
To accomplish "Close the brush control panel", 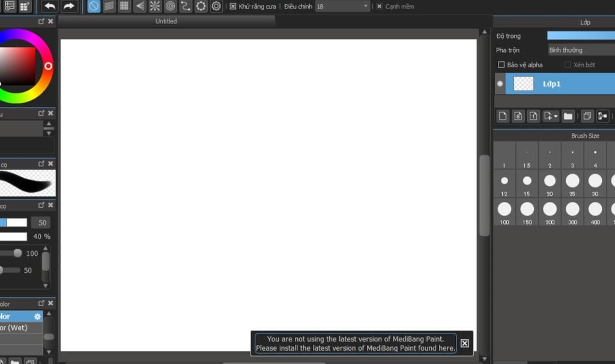I will 50,205.
